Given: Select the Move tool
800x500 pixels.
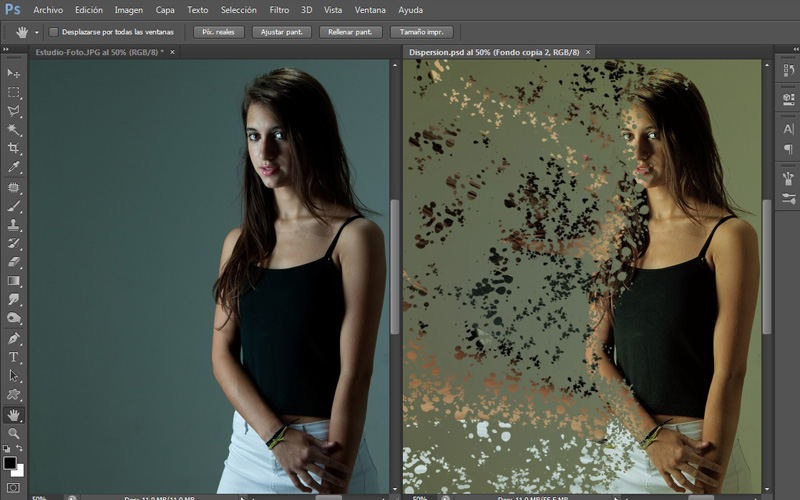Looking at the screenshot, I should (14, 73).
